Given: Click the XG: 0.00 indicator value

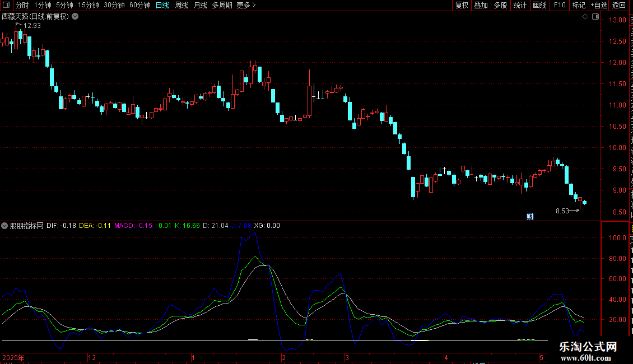Looking at the screenshot, I should pyautogui.click(x=267, y=226).
